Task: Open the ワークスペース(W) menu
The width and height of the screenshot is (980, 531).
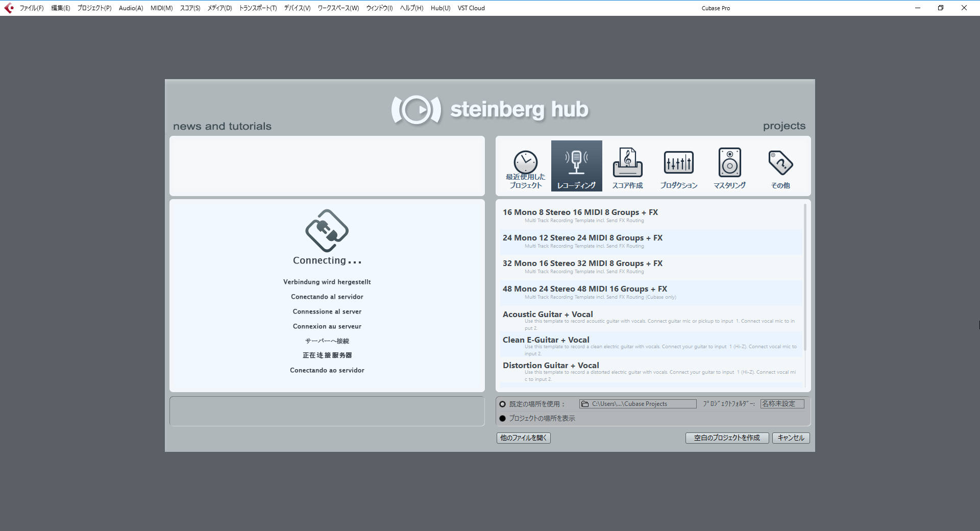Action: (338, 8)
